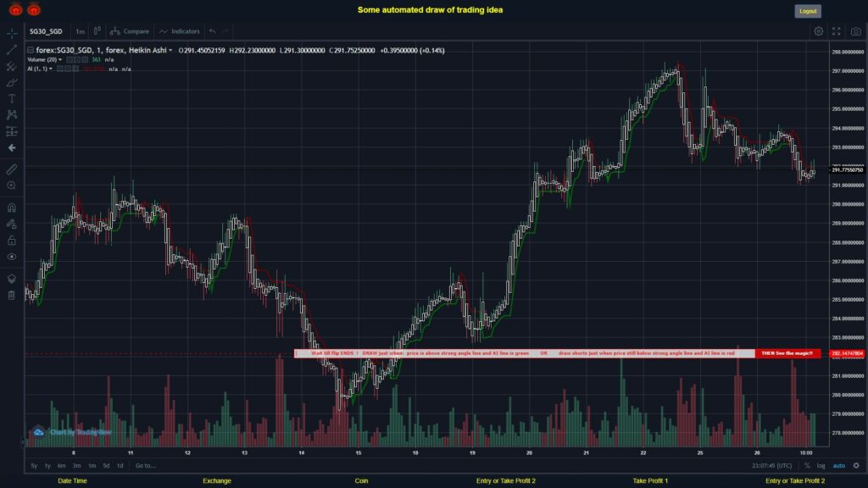Toggle auto scale
Image resolution: width=868 pixels, height=488 pixels.
pos(838,466)
